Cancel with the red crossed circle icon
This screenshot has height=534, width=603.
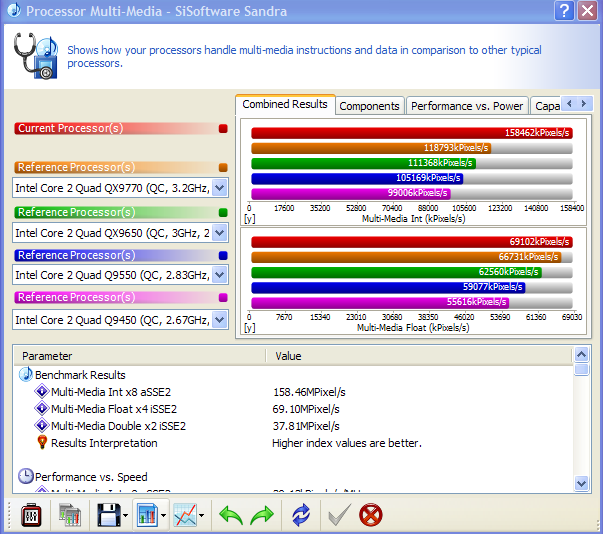(371, 515)
